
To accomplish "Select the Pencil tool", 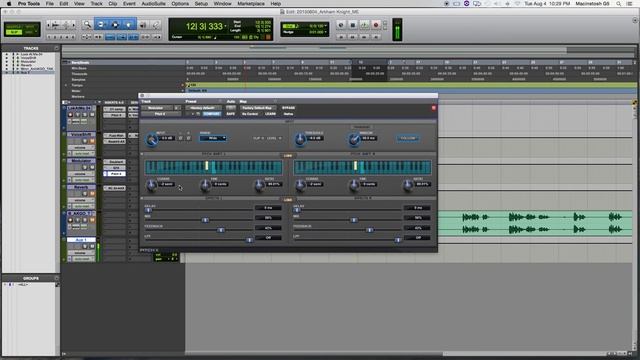I will tap(156, 25).
